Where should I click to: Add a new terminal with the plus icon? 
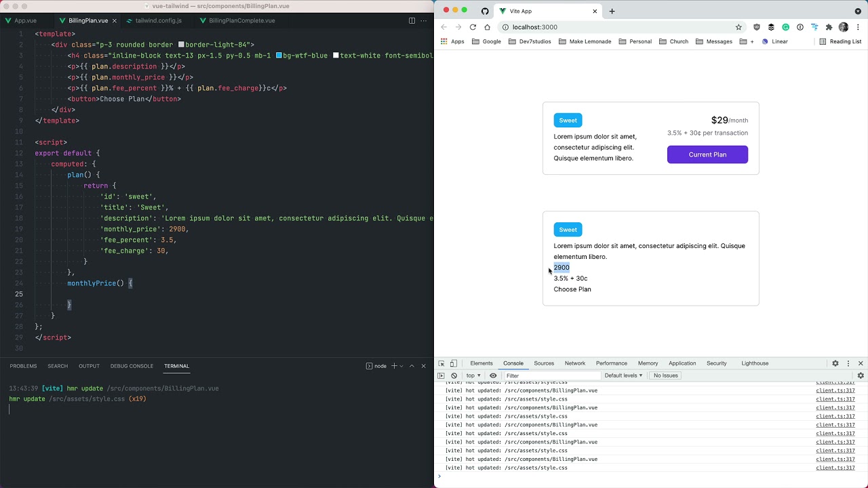[x=394, y=366]
